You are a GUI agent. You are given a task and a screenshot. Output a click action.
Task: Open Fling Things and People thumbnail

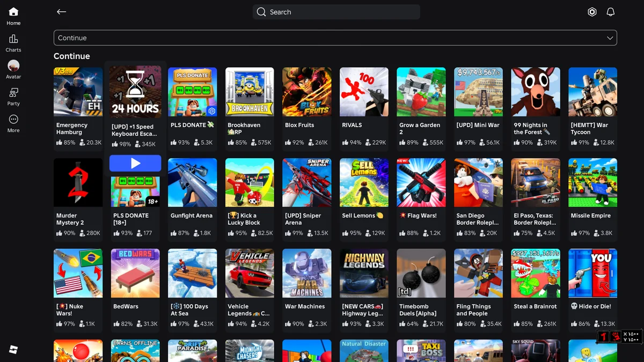point(478,273)
